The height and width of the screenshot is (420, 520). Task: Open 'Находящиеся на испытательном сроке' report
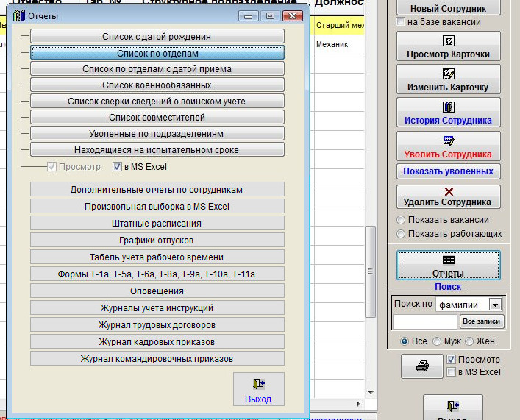click(157, 149)
